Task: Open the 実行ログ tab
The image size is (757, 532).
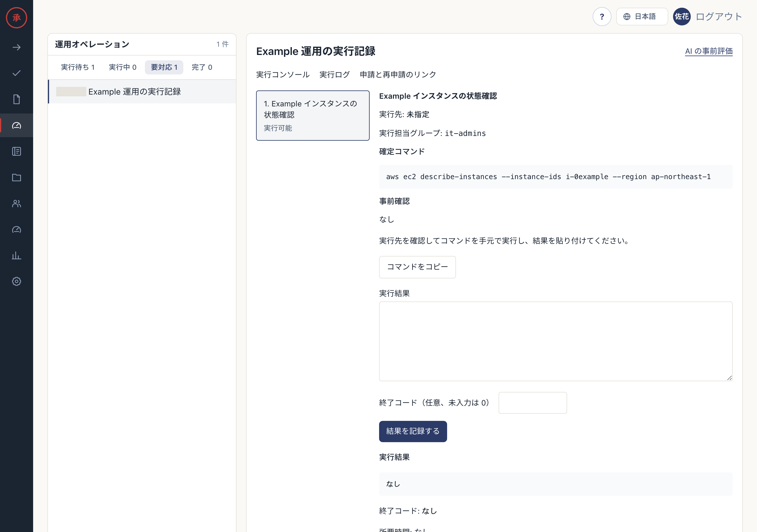Action: [x=334, y=74]
